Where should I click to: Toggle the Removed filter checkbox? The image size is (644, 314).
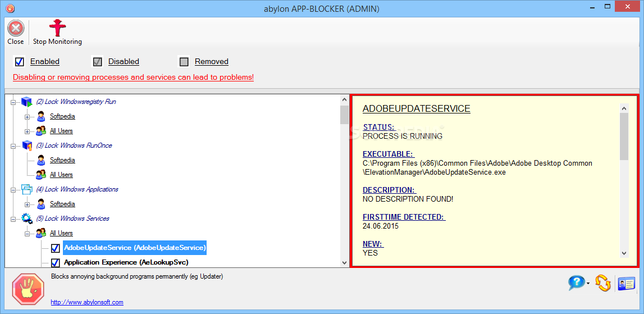tap(184, 62)
